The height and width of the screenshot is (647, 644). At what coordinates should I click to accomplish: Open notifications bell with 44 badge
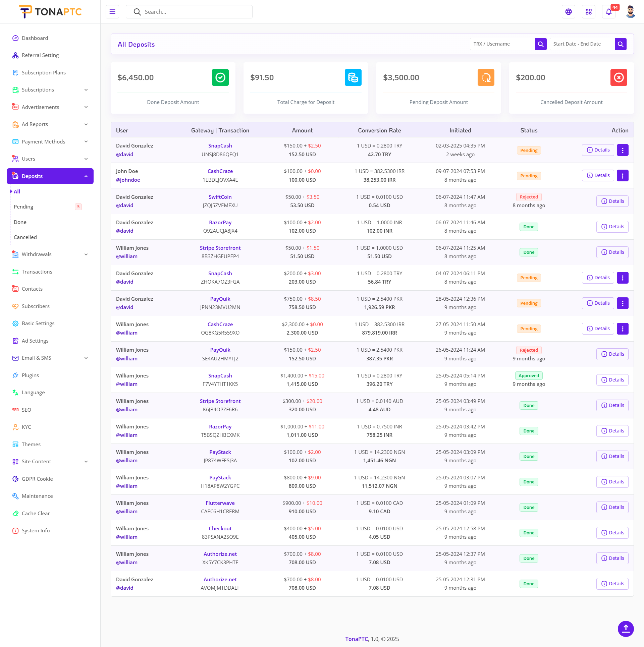(609, 12)
